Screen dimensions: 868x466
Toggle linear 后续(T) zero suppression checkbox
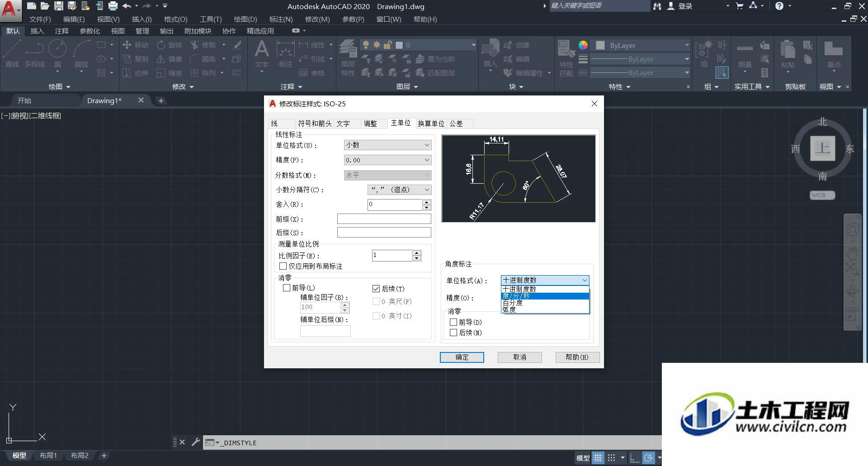pyautogui.click(x=376, y=289)
